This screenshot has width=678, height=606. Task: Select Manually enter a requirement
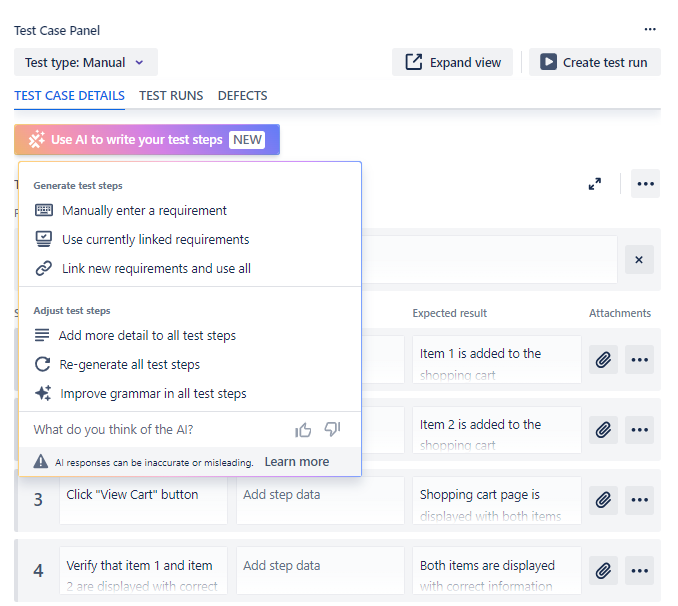tap(144, 211)
